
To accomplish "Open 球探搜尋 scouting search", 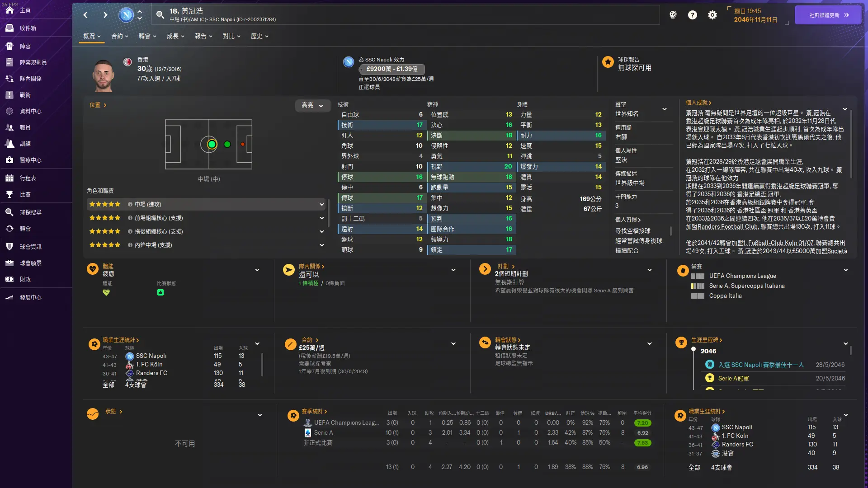I will tap(30, 212).
